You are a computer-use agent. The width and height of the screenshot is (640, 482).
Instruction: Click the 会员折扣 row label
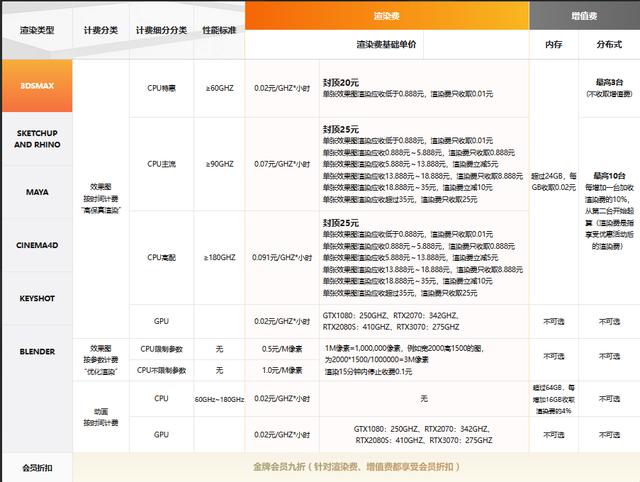point(37,468)
